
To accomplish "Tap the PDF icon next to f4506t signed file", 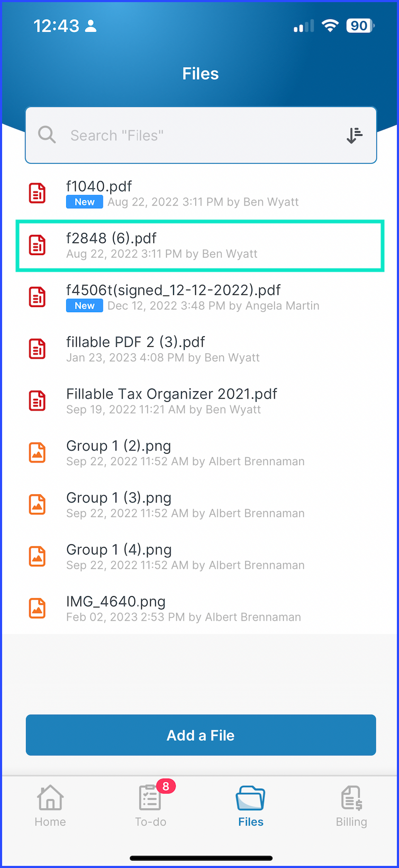I will tap(37, 297).
